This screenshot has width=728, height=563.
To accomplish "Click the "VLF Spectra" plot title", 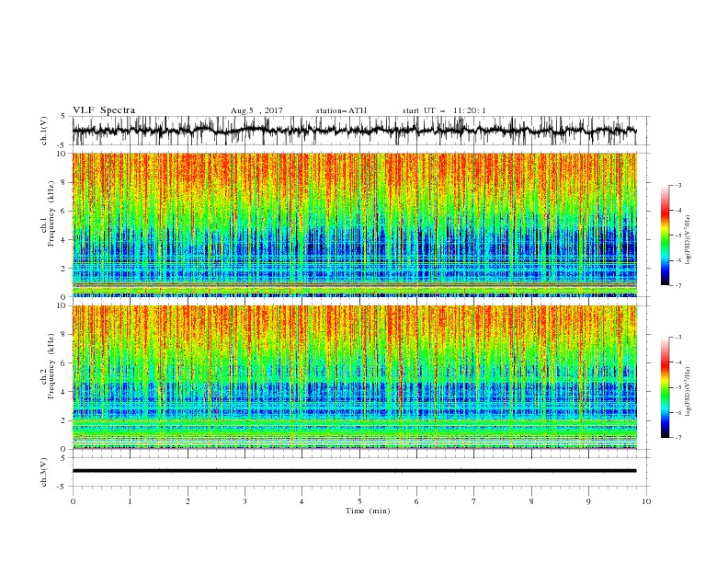I will pos(104,110).
